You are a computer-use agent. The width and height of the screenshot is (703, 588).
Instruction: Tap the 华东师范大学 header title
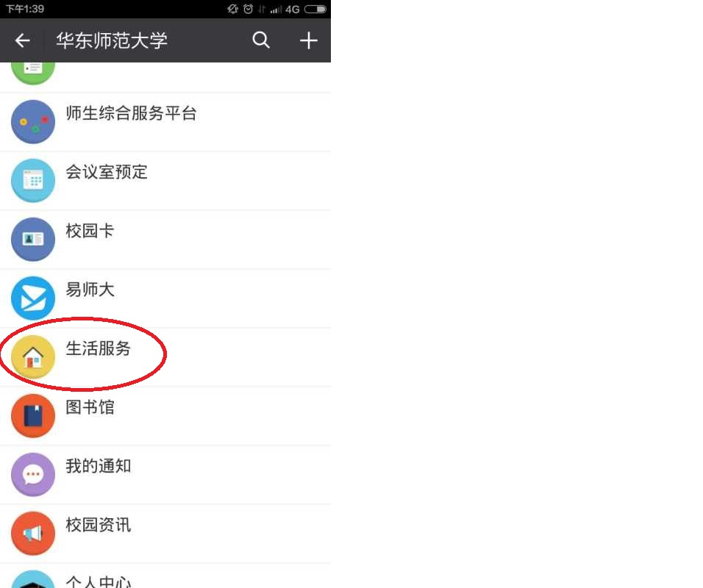click(x=112, y=40)
